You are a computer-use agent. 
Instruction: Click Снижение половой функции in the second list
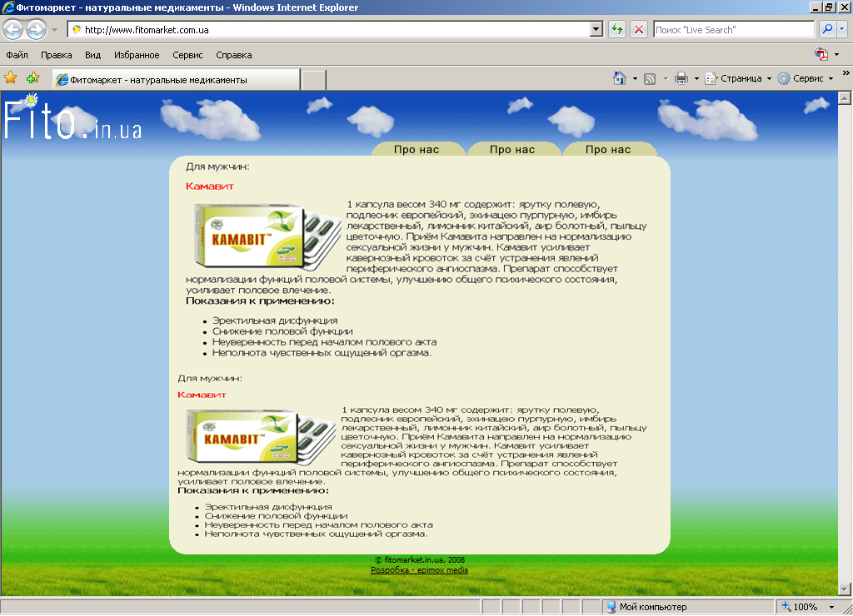277,516
